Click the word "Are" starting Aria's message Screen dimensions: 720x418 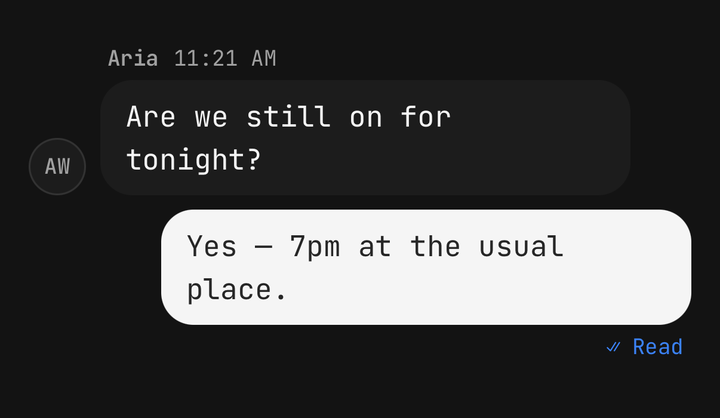[x=151, y=117]
